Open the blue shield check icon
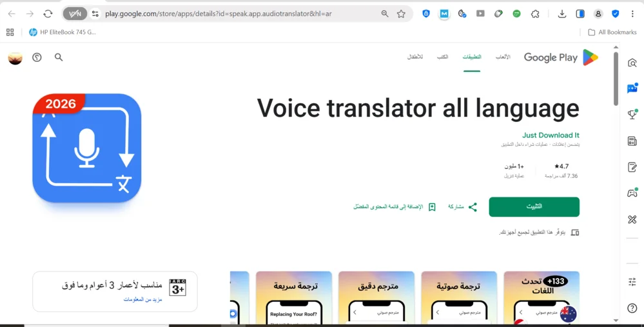The height and width of the screenshot is (327, 644). click(x=615, y=14)
